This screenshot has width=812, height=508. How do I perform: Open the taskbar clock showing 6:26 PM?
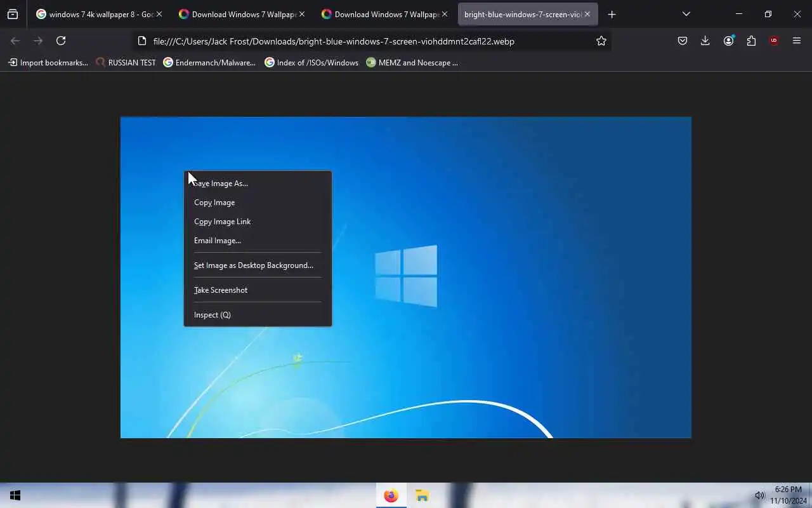coord(788,495)
